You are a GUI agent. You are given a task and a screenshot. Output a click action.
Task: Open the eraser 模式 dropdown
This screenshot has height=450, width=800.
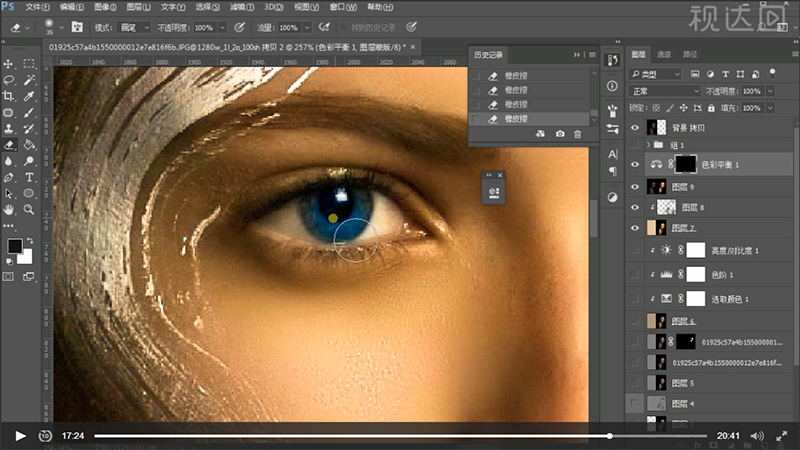[x=134, y=27]
